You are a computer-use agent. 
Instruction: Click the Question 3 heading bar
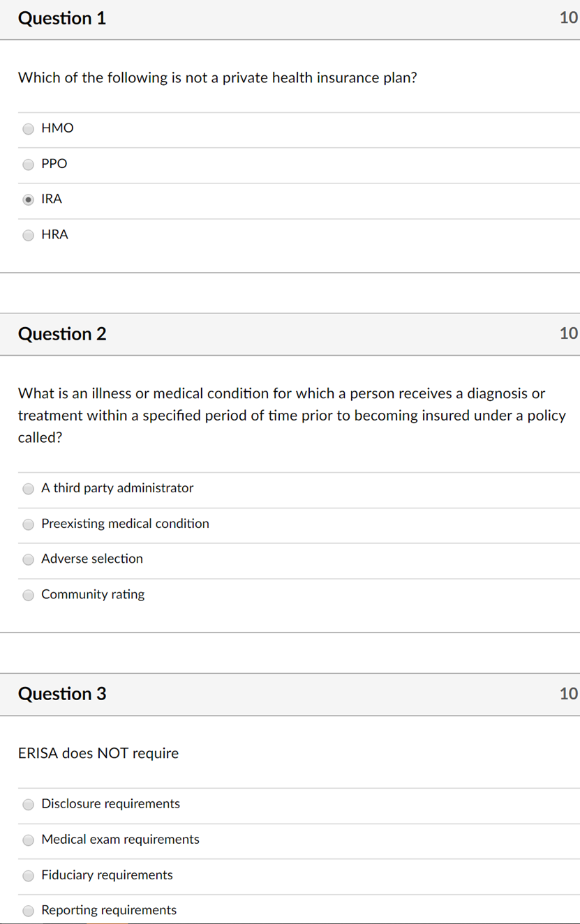coord(62,694)
